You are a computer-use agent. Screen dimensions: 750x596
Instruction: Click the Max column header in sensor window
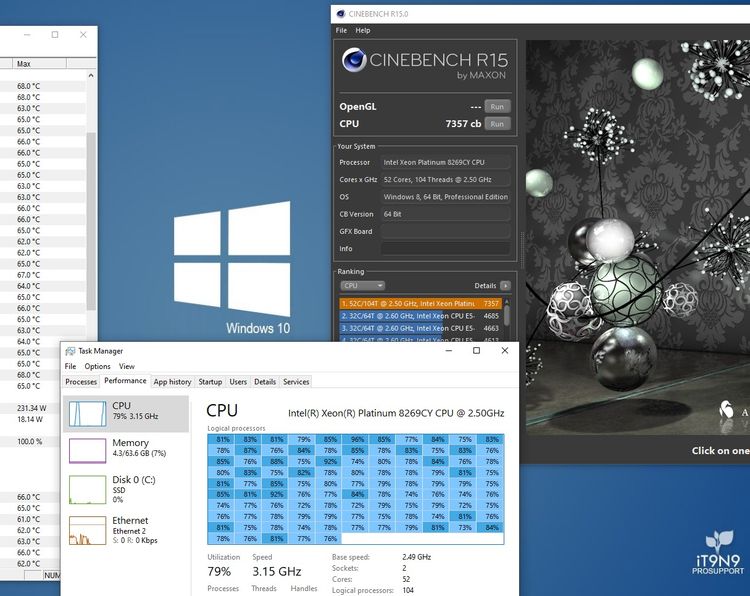[x=40, y=64]
